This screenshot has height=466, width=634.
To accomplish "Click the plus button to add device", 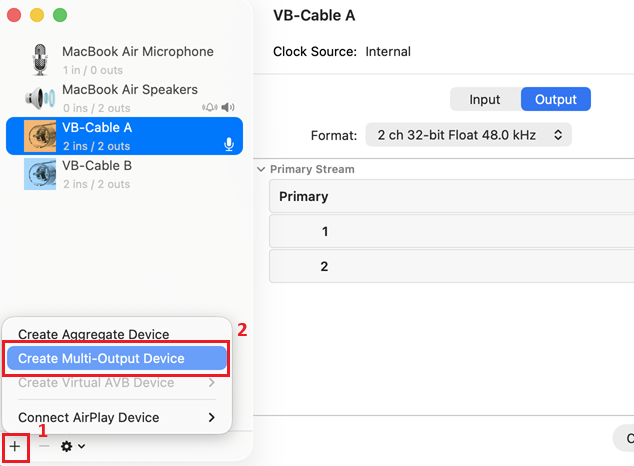I will click(x=15, y=446).
